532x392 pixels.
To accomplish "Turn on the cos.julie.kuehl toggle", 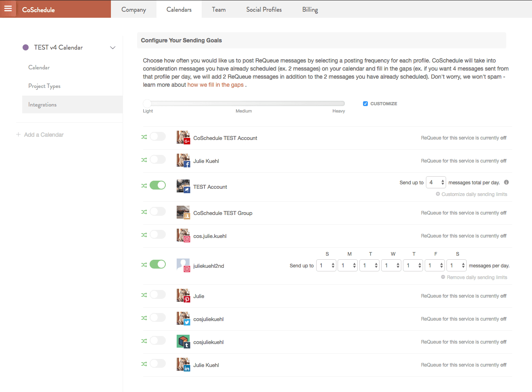I will coord(158,234).
